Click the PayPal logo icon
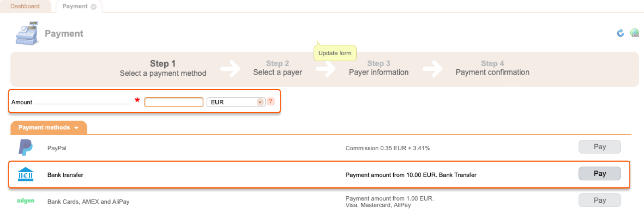644x218 pixels. pyautogui.click(x=25, y=147)
